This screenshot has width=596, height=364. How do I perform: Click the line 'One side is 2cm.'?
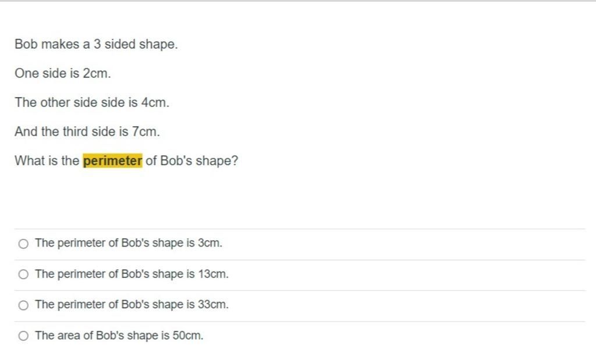coord(63,73)
